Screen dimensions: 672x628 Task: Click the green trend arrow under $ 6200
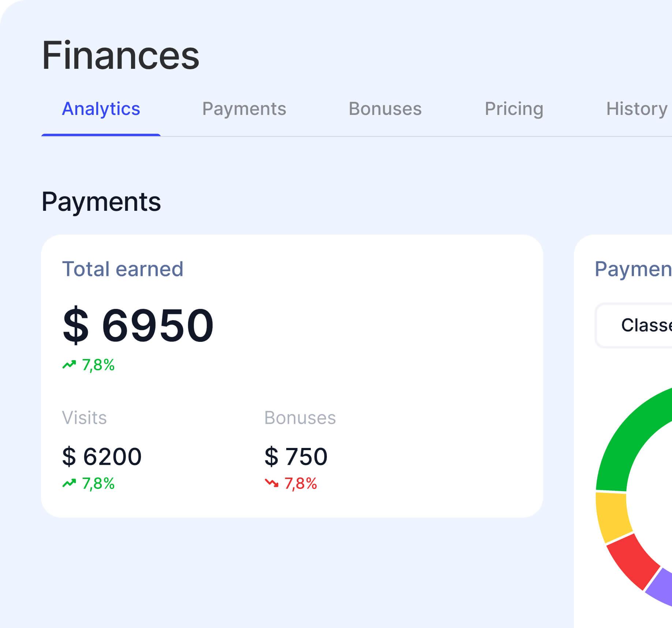(69, 483)
